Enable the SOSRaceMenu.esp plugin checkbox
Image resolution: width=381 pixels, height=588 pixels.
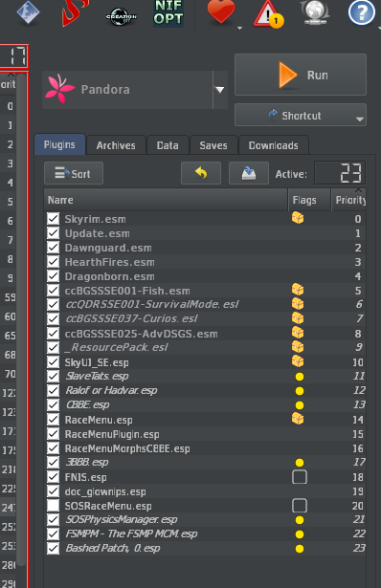[x=53, y=506]
